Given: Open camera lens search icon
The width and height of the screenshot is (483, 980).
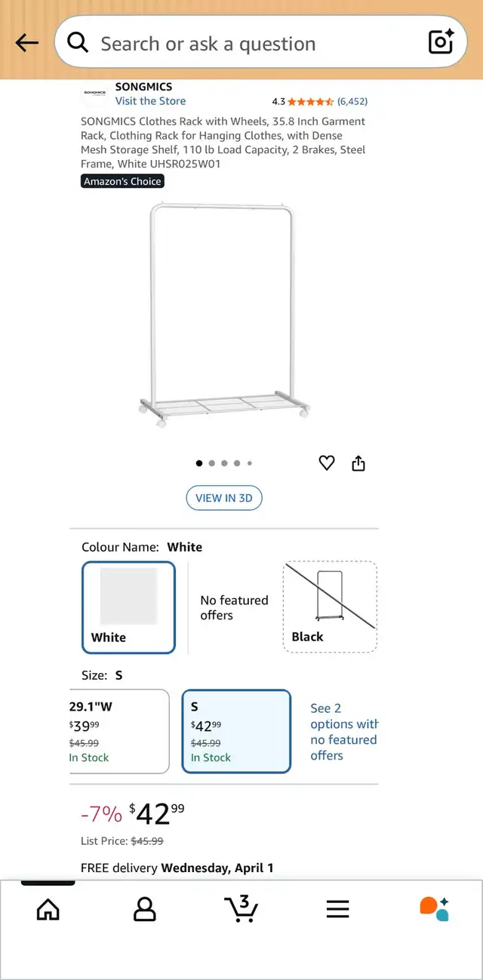Looking at the screenshot, I should pyautogui.click(x=441, y=42).
